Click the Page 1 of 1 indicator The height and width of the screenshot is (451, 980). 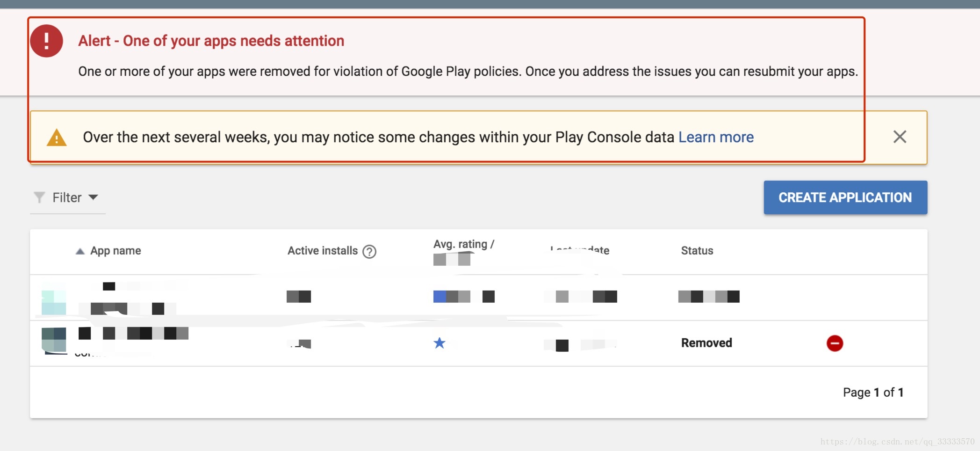pyautogui.click(x=873, y=393)
